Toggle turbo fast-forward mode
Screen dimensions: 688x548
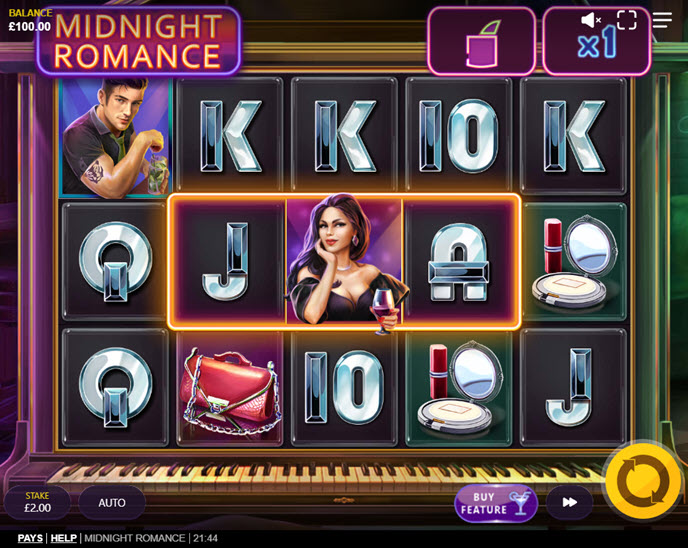(570, 502)
